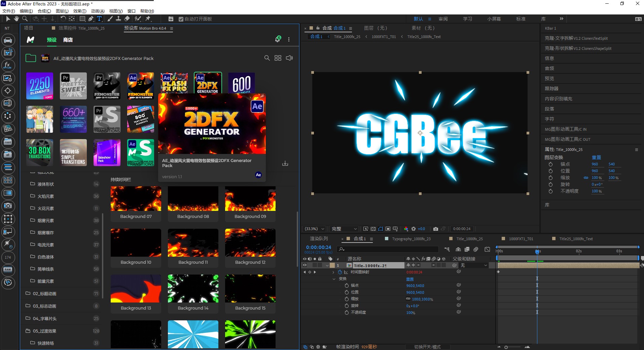Toggle anchor point stopwatch in timeline
This screenshot has width=644, height=350.
(347, 285)
